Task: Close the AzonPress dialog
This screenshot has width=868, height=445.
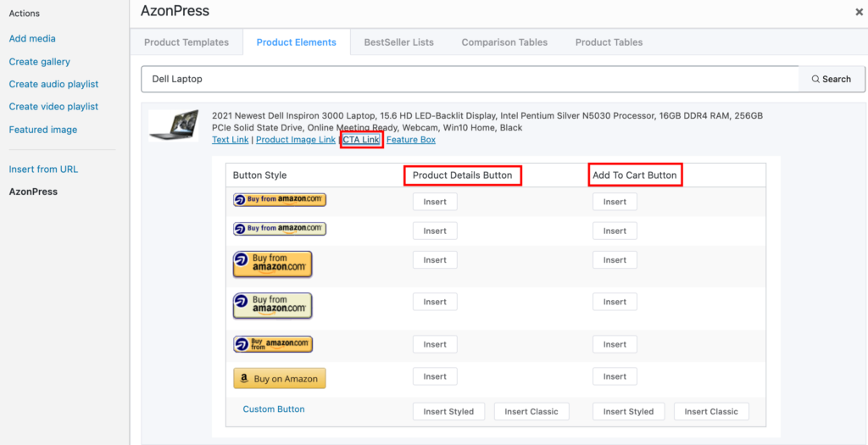Action: [860, 12]
